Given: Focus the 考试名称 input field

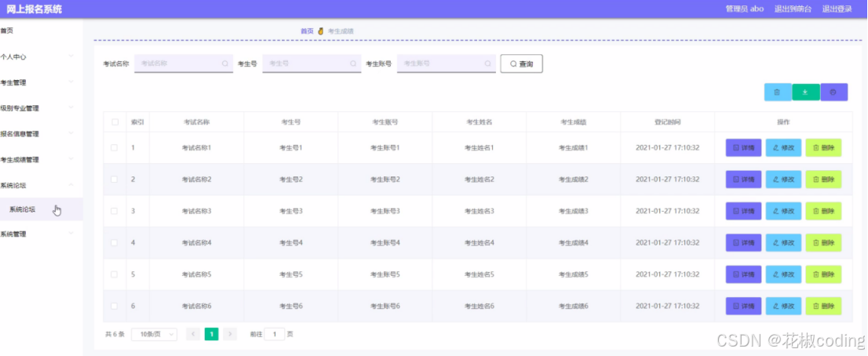Looking at the screenshot, I should coord(184,64).
